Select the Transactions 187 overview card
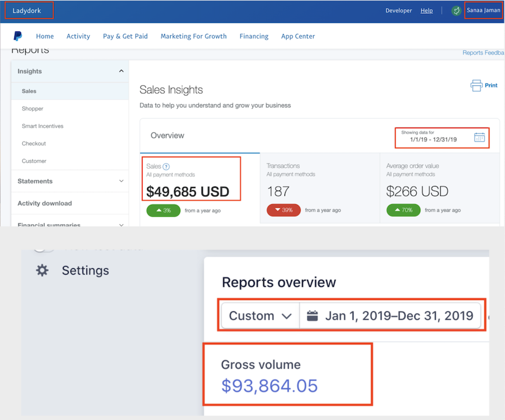 point(320,188)
